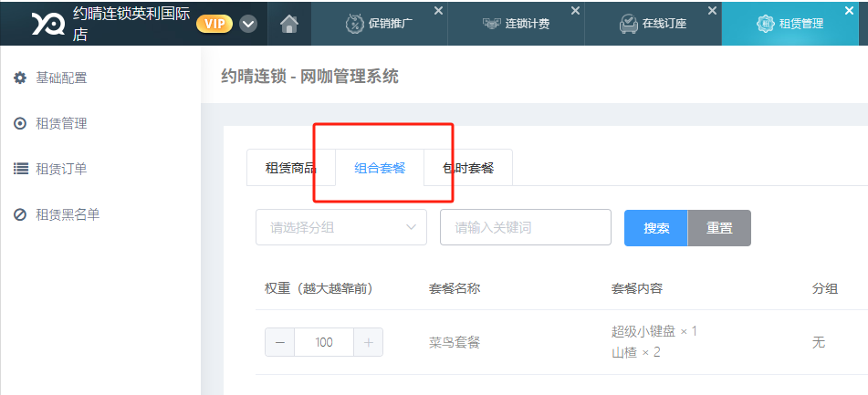868x395 pixels.
Task: Click the ban icon beside 租赁黑名单
Action: click(x=20, y=214)
